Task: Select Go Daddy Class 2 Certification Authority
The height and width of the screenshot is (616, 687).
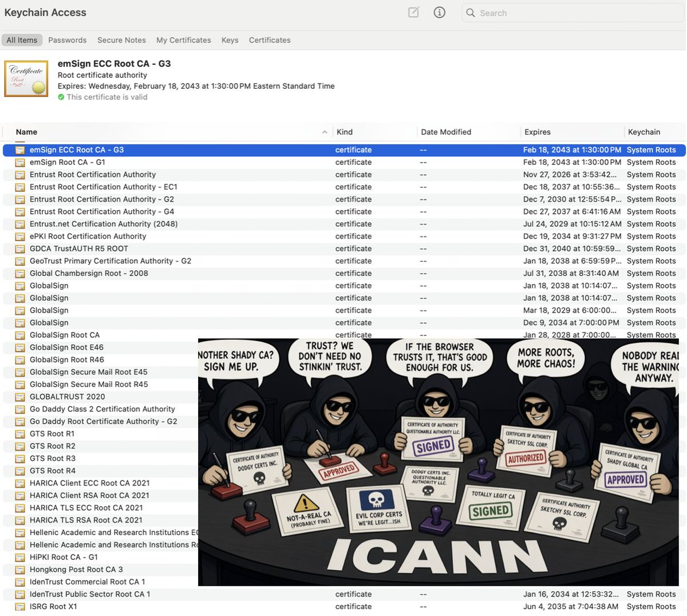Action: pos(102,409)
